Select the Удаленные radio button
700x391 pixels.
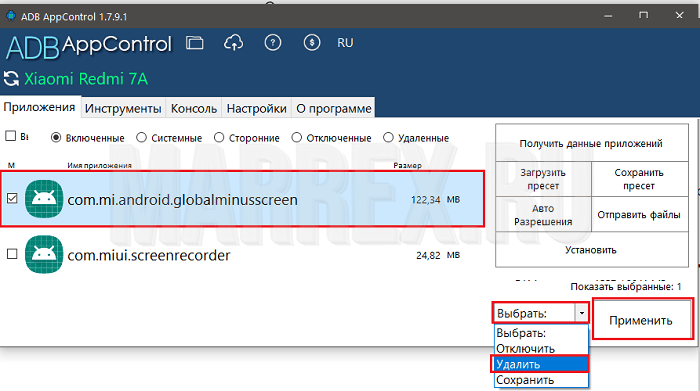point(388,138)
